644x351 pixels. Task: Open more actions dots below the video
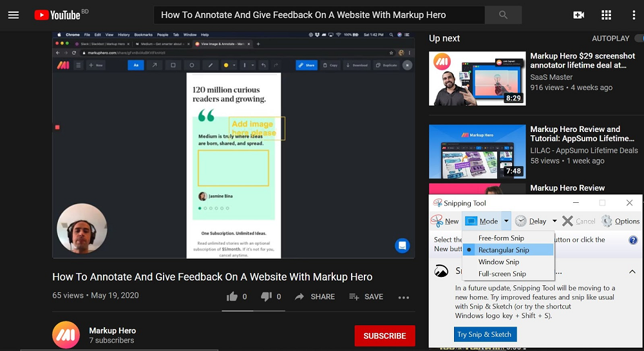[404, 298]
